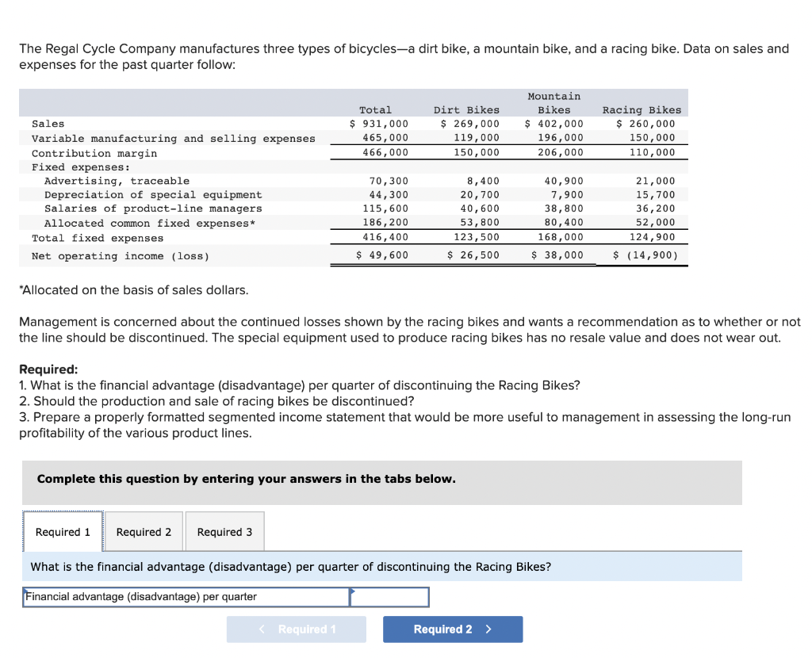Image resolution: width=812 pixels, height=658 pixels.
Task: Click the Fixed expenses: row label
Action: coord(81,167)
